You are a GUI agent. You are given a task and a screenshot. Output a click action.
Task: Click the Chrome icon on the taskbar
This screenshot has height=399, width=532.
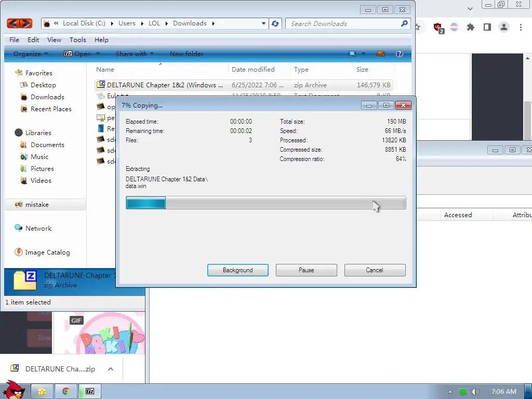(66, 391)
